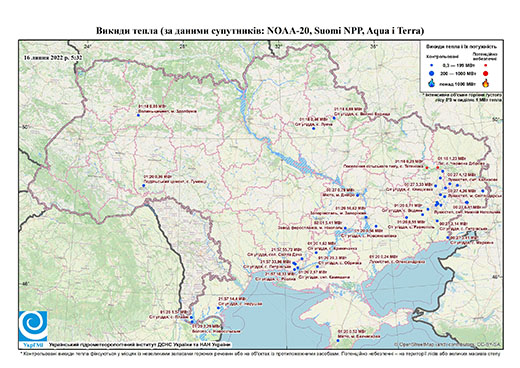Image resolution: width=520 pixels, height=368 pixels.
Task: Select the 0.24 MW marker label near Oleksandrivka
Action: tap(383, 257)
